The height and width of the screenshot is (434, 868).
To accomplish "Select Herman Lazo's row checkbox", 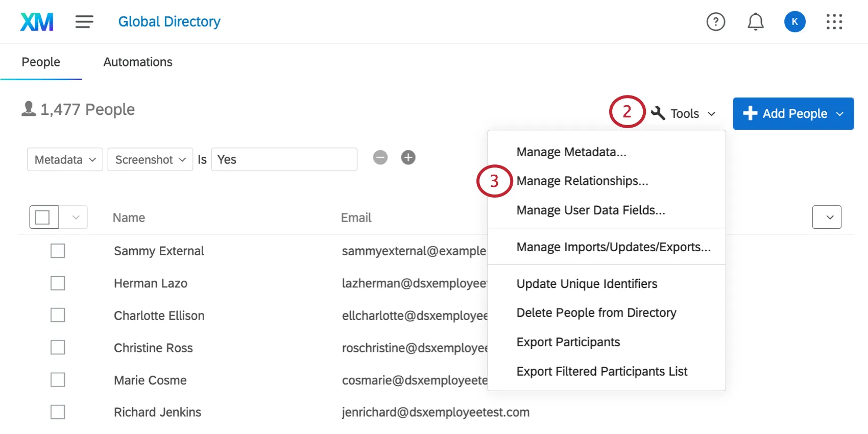I will pos(58,283).
